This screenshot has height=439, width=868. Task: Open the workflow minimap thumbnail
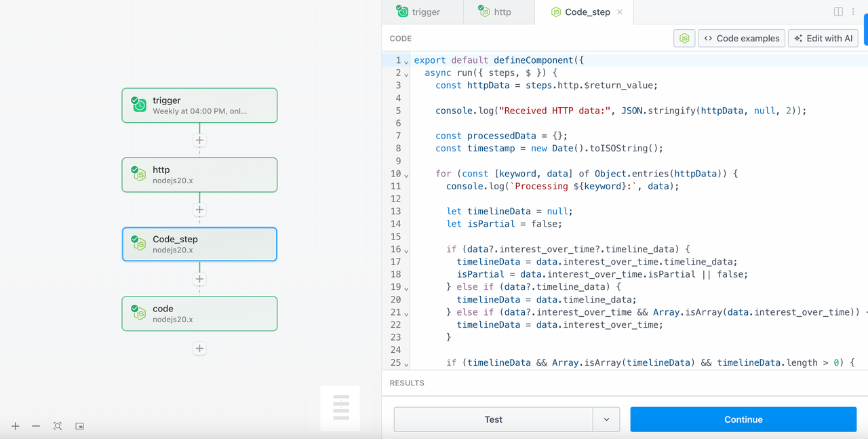pos(340,408)
